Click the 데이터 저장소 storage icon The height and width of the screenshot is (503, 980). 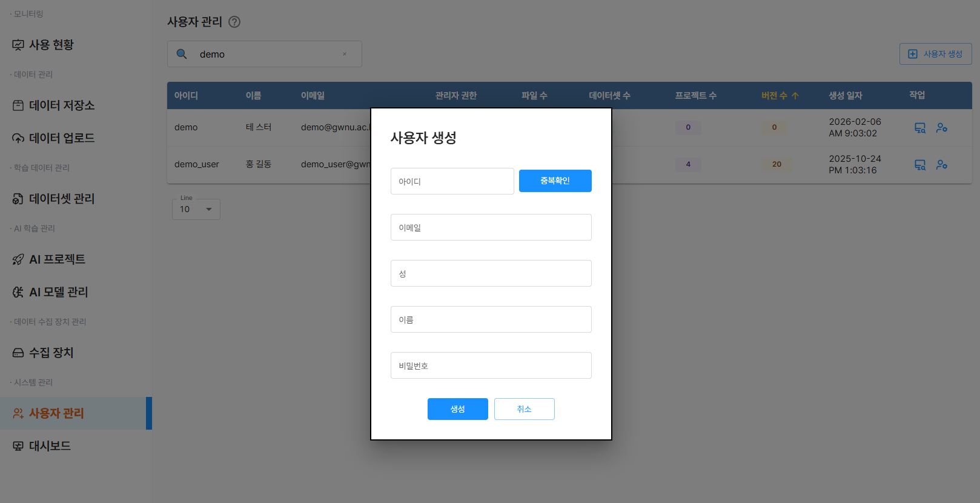click(18, 105)
